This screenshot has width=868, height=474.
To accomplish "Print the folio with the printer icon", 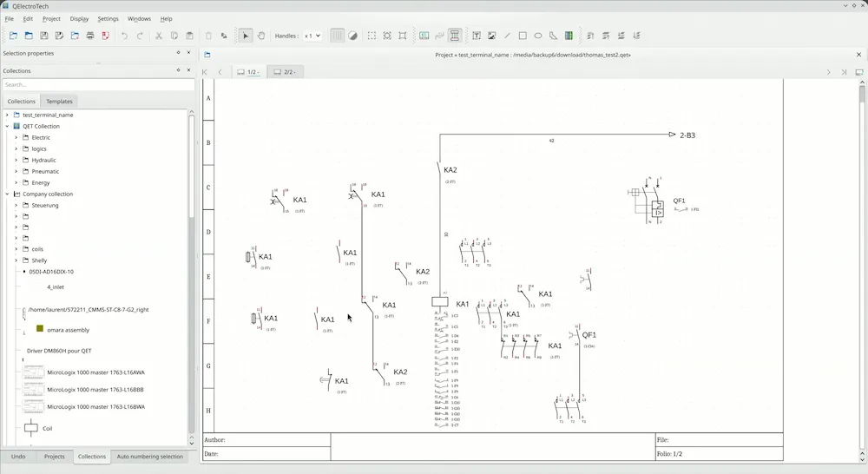I will tap(90, 36).
